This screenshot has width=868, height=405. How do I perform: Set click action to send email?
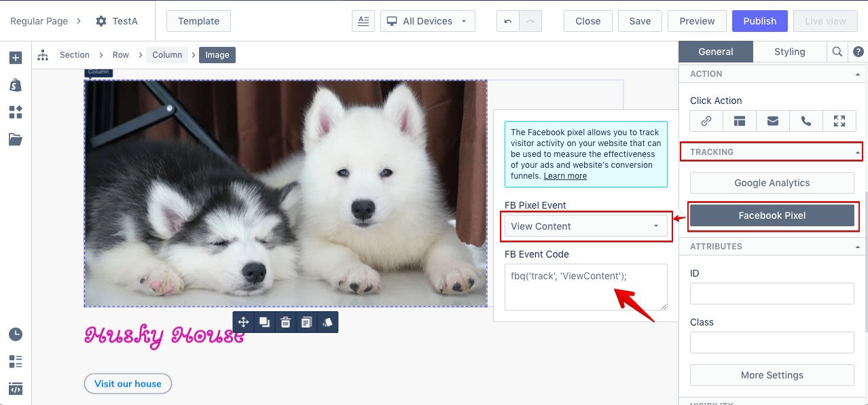pos(773,121)
